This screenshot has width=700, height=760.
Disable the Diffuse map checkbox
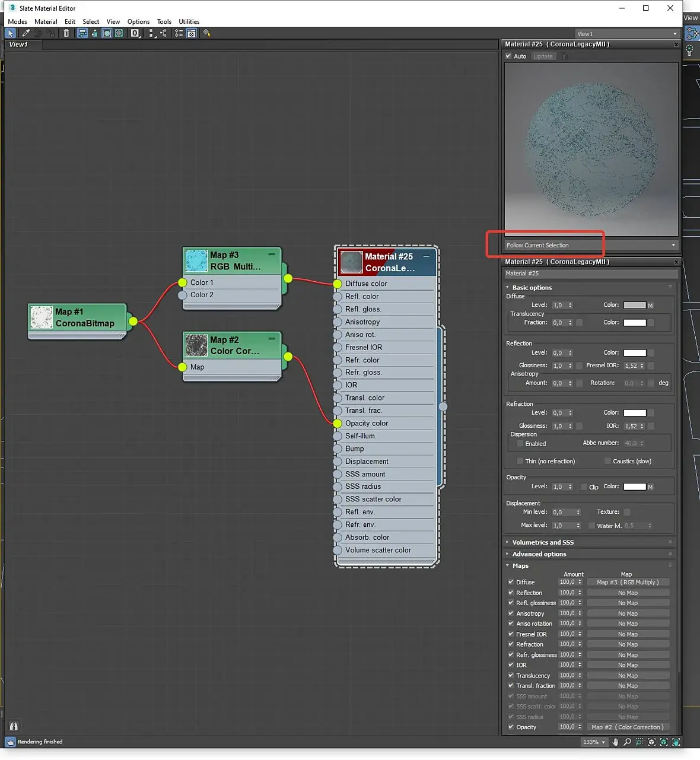(511, 582)
